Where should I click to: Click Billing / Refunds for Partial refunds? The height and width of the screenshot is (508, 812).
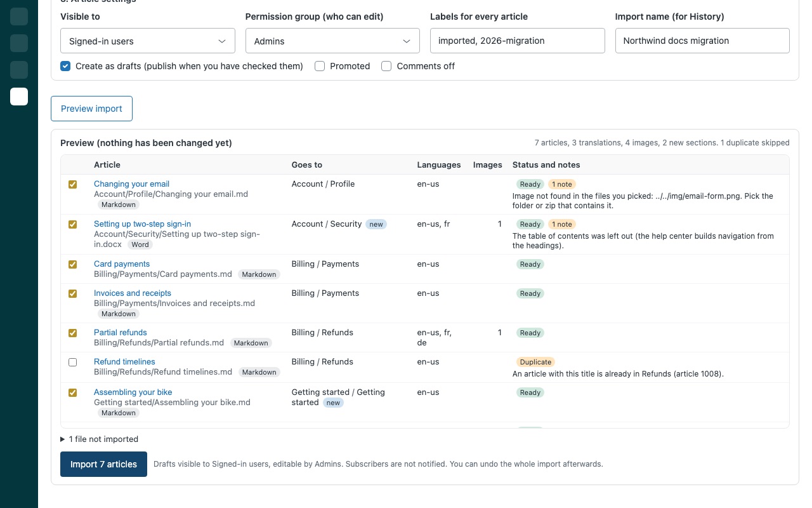click(x=322, y=332)
